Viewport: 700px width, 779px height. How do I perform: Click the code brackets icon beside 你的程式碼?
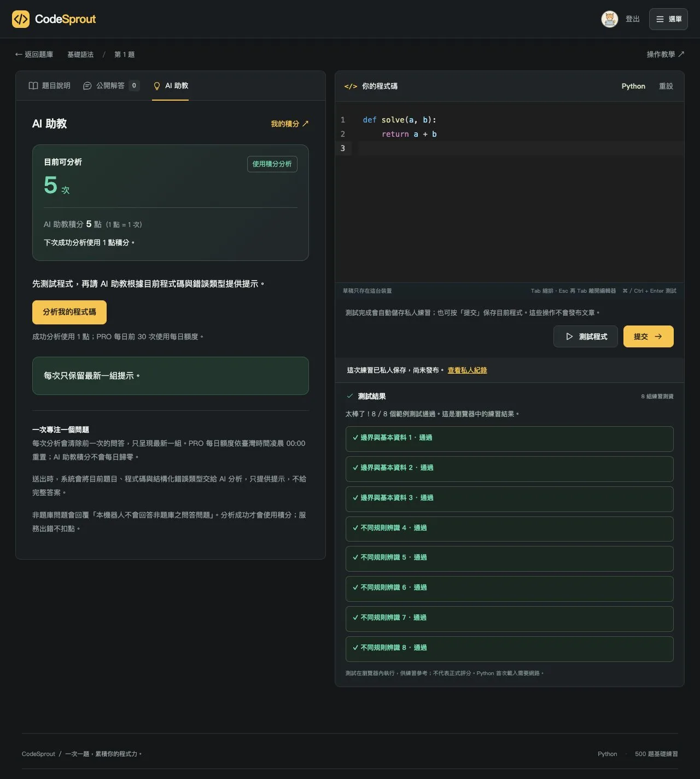point(351,86)
